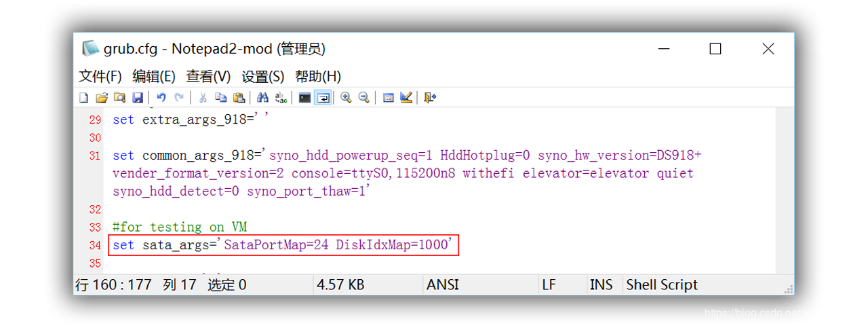Paste from clipboard toolbar icon
Image resolution: width=868 pixels, height=326 pixels.
click(x=239, y=98)
